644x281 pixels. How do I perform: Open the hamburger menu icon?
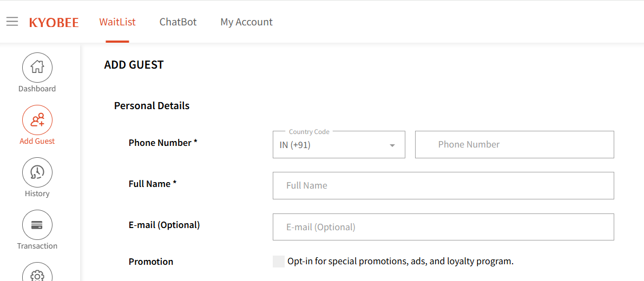[12, 22]
